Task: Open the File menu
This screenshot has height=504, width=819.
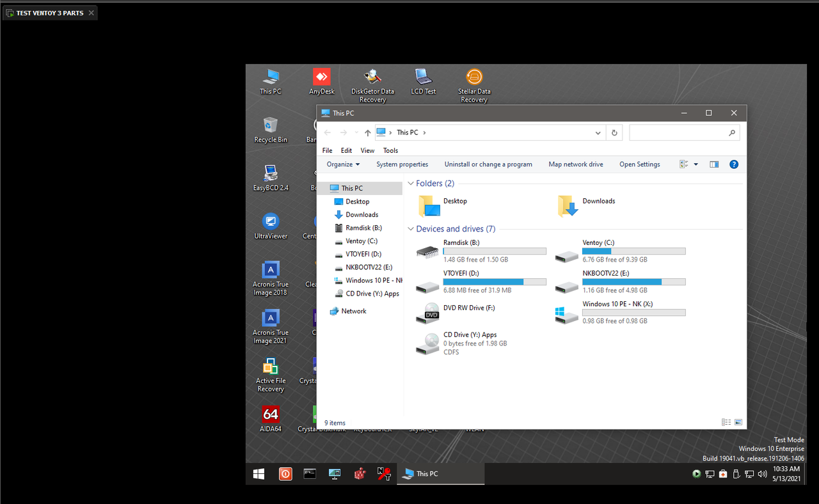Action: click(x=327, y=150)
